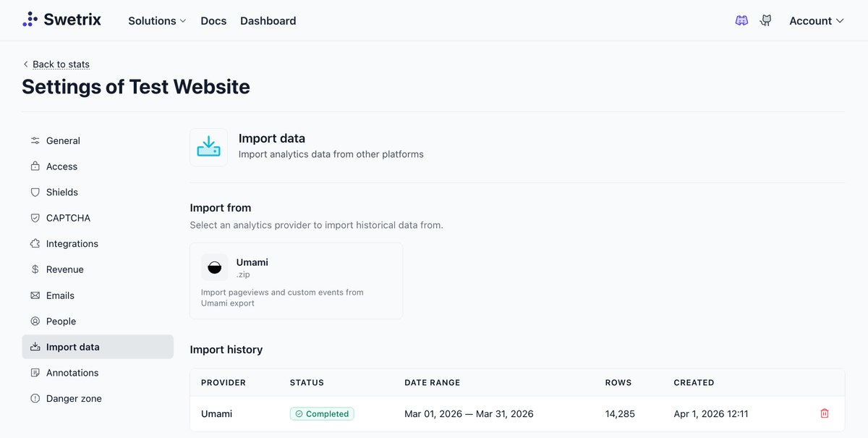Click the date range Mar 01, 2026 — Mar 31, 2026

point(469,414)
